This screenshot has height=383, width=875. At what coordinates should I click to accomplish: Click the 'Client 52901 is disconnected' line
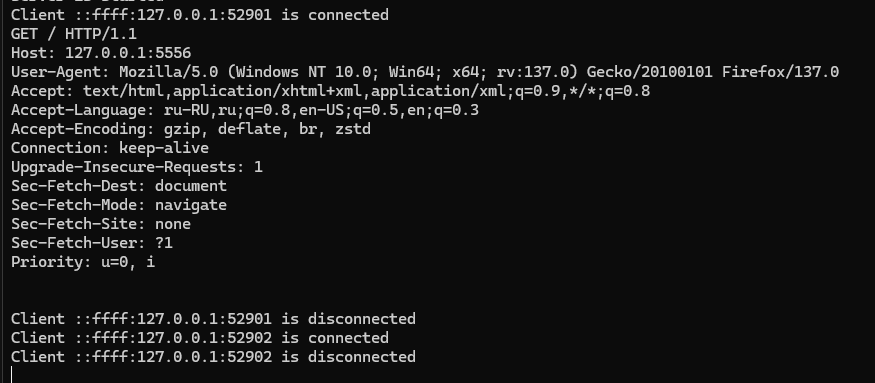coord(213,319)
